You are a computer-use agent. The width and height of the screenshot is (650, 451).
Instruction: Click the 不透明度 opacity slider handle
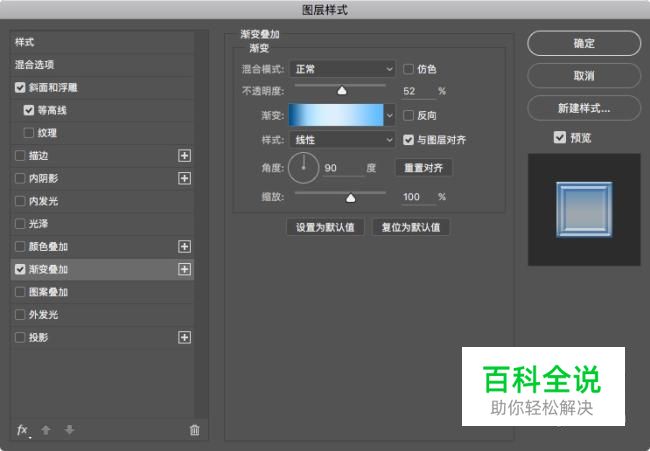(342, 90)
